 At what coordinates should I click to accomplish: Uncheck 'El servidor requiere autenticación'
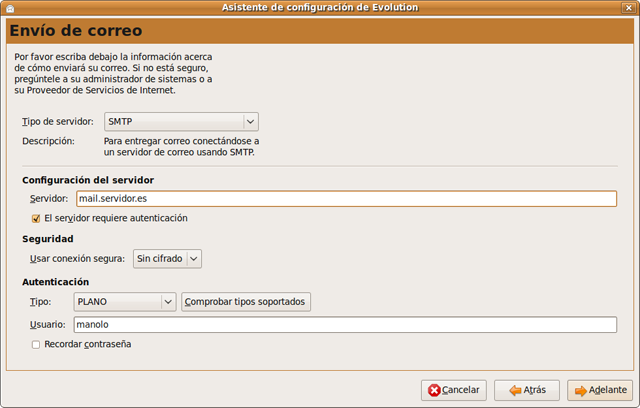(36, 218)
